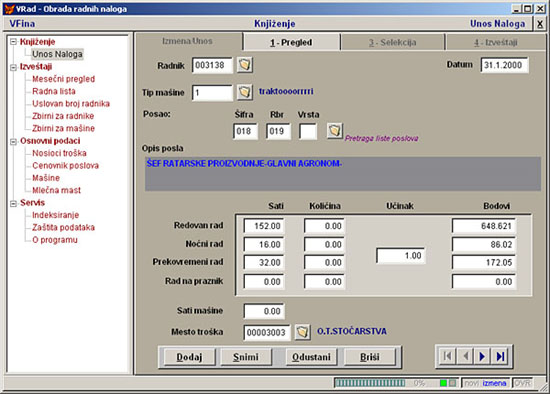
Task: Open Indeksiranje under Servis
Action: click(x=55, y=215)
